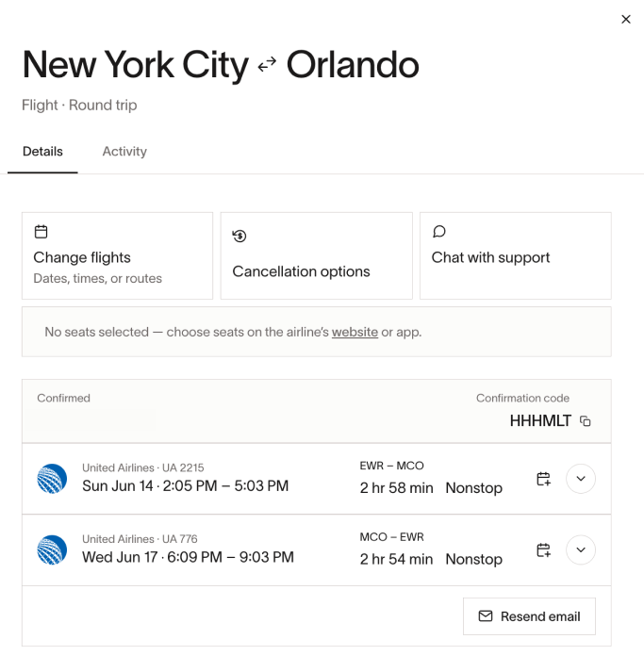Screen dimensions: 644x672
Task: Click the '2 hr 54 min' duration
Action: pyautogui.click(x=396, y=559)
